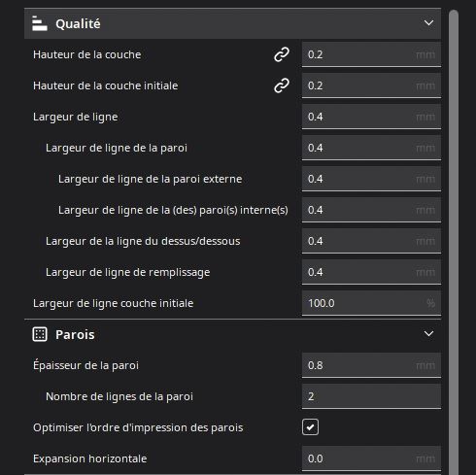This screenshot has height=475, width=476.
Task: Edit Largeur de ligne de la paroi(s) interne(s) field
Action: click(371, 210)
